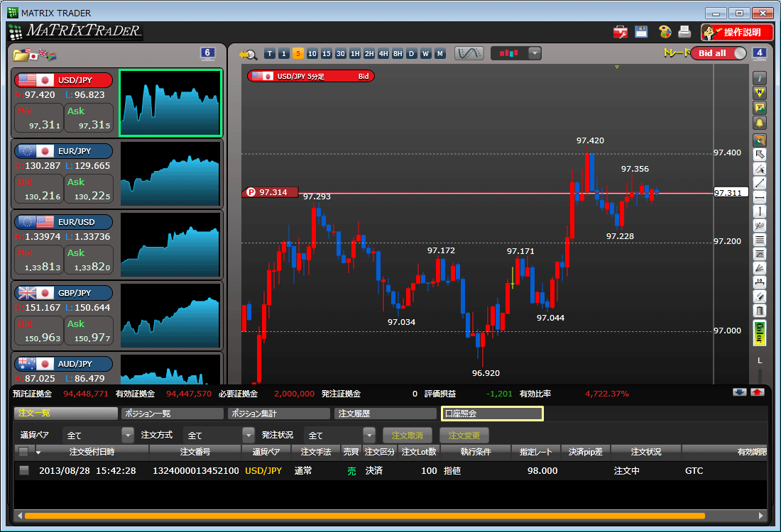
Task: Select the parallel horizontal lines tool
Action: 759,240
